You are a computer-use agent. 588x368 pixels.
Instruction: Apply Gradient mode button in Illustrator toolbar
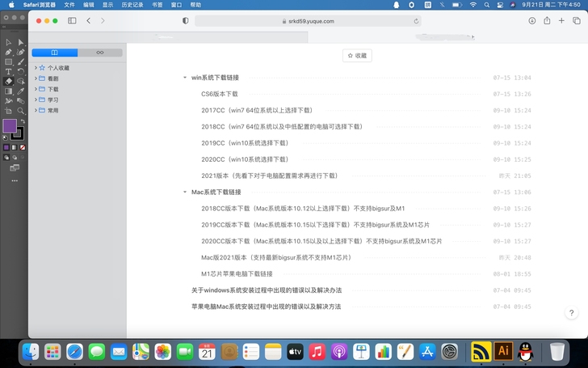click(15, 147)
